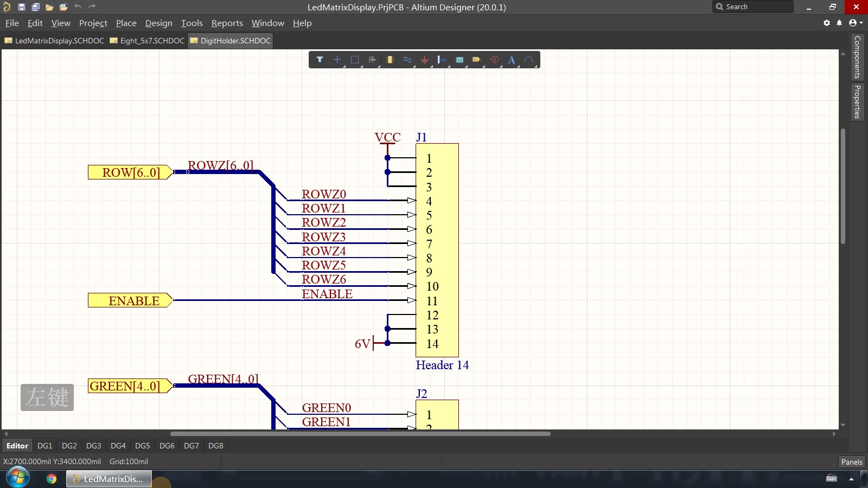Click the Panels button
The image size is (868, 488).
[x=852, y=462]
